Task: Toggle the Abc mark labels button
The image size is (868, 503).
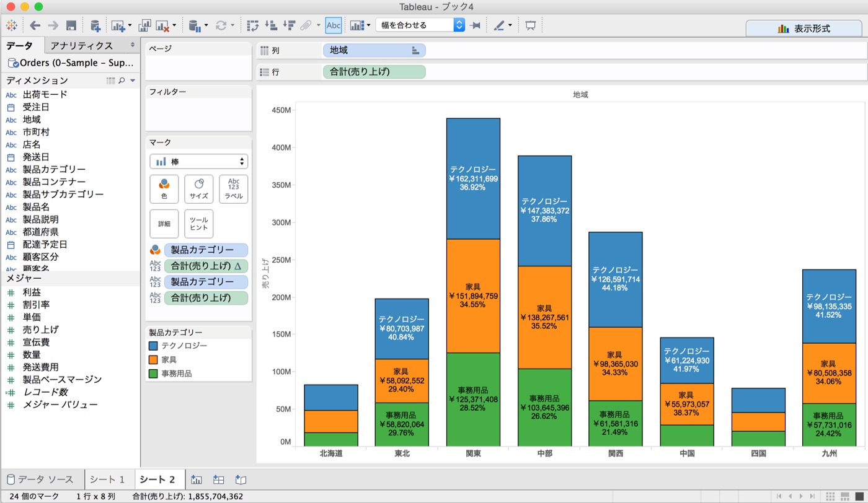Action: point(333,25)
